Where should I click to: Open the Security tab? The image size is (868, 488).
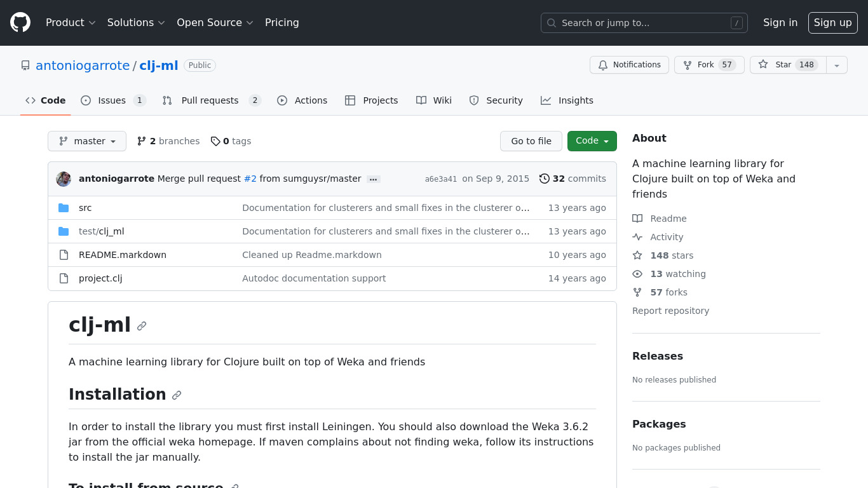(x=496, y=100)
